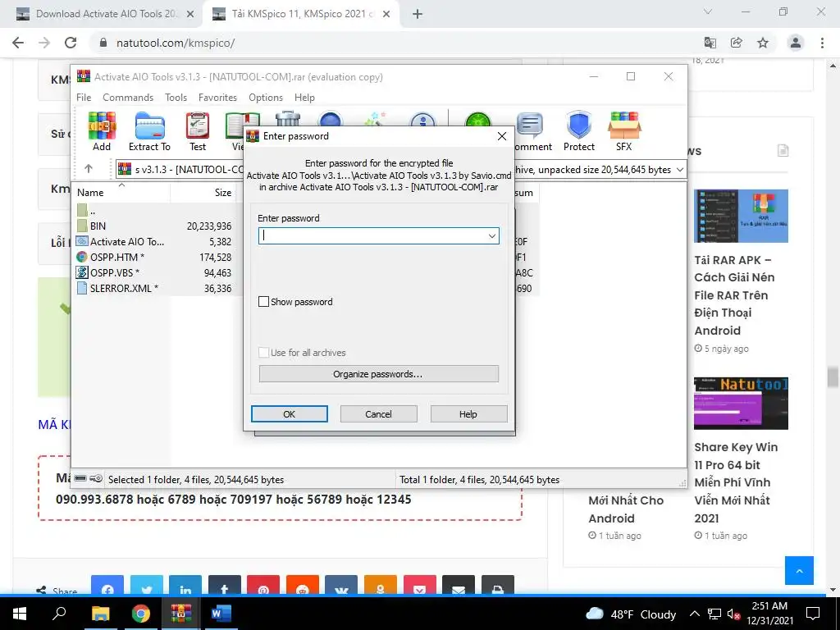Open the Help menu in WinRAR
The image size is (840, 630).
(x=304, y=98)
